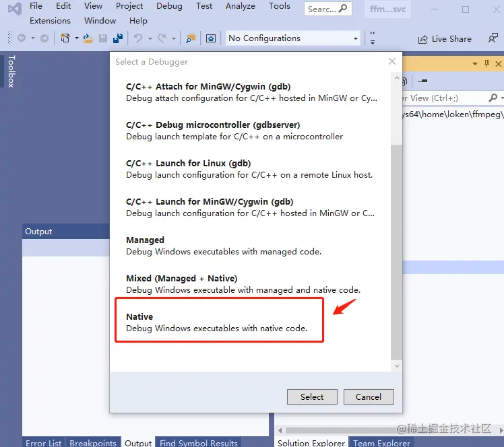Image resolution: width=504 pixels, height=447 pixels.
Task: Open the Help menu
Action: (138, 21)
